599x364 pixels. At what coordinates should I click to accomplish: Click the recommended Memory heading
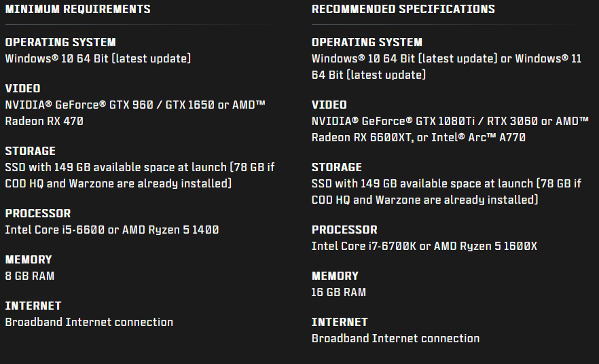[335, 276]
